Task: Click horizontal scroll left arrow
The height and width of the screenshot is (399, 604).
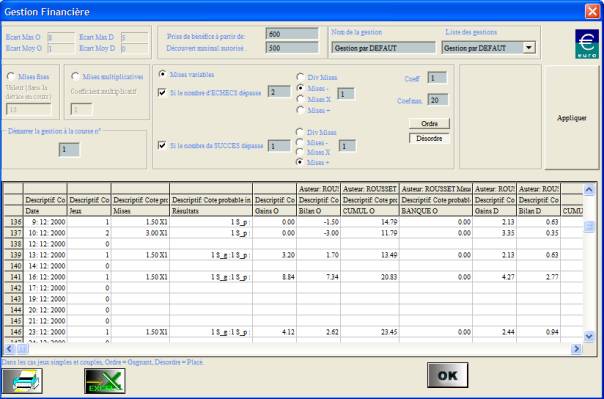Action: click(x=10, y=349)
